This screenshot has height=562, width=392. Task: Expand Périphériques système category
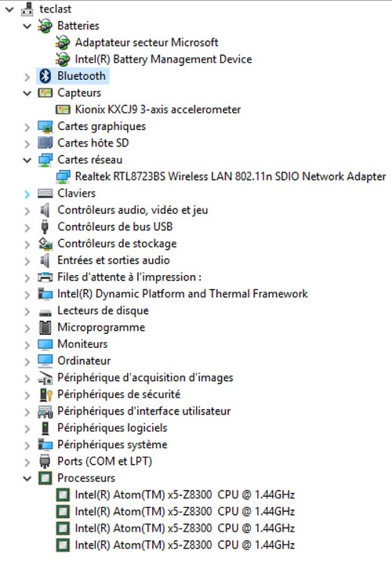coord(27,445)
